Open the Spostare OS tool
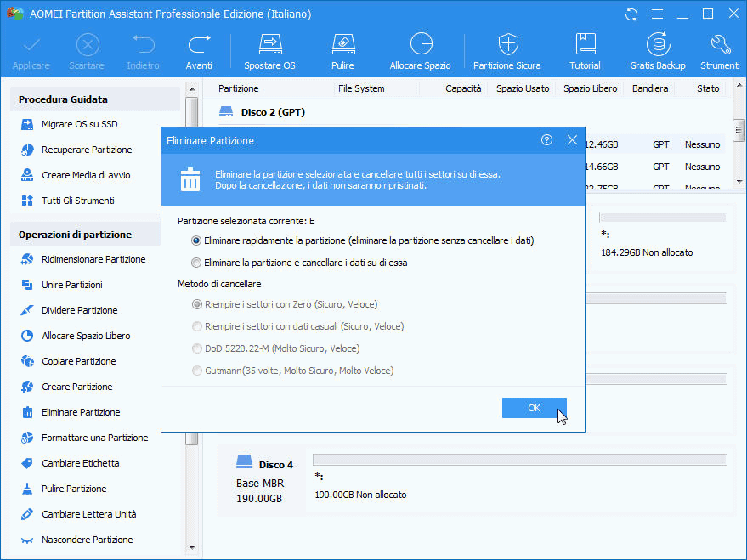This screenshot has height=560, width=747. [x=269, y=52]
